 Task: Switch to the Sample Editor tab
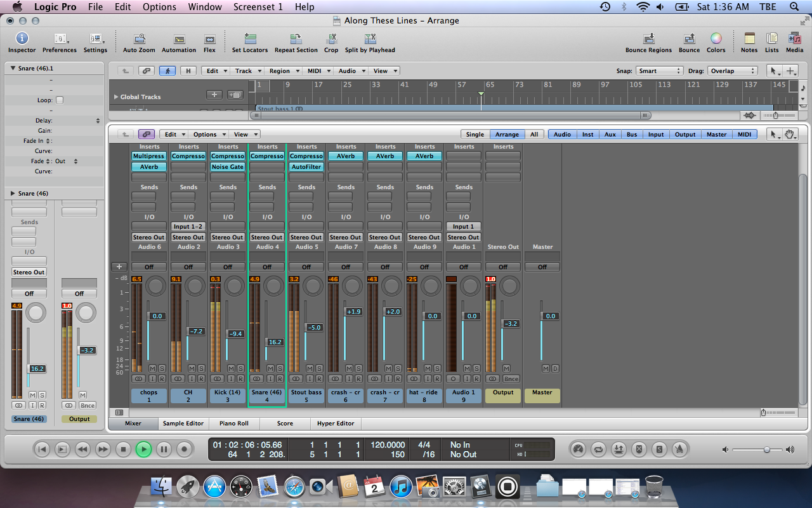[183, 423]
